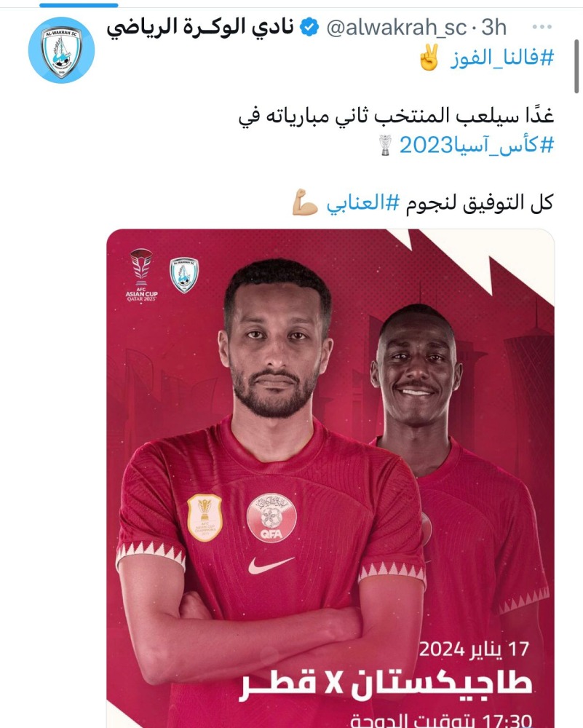Open the #فالنا_الفوز hashtag
The width and height of the screenshot is (583, 728).
click(x=502, y=58)
